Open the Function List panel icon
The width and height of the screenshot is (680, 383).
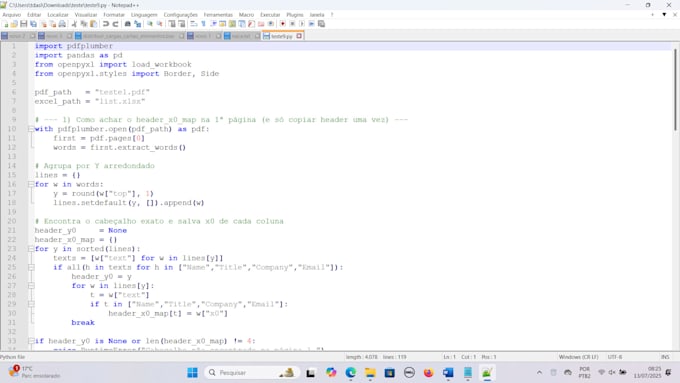[251, 24]
